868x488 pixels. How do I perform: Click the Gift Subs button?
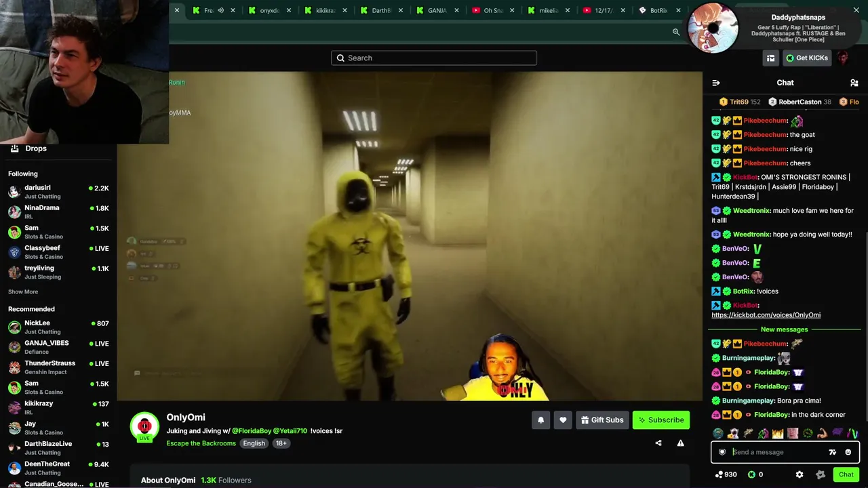click(601, 420)
